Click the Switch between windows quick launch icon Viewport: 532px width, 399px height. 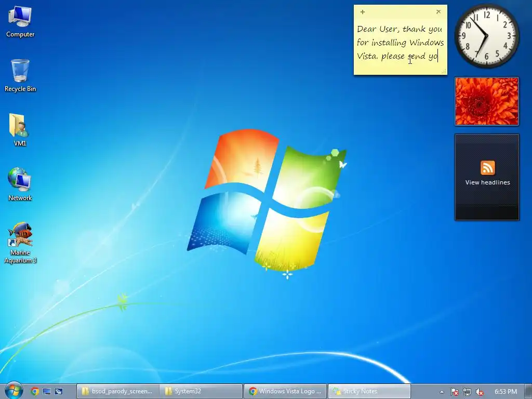[x=59, y=391]
